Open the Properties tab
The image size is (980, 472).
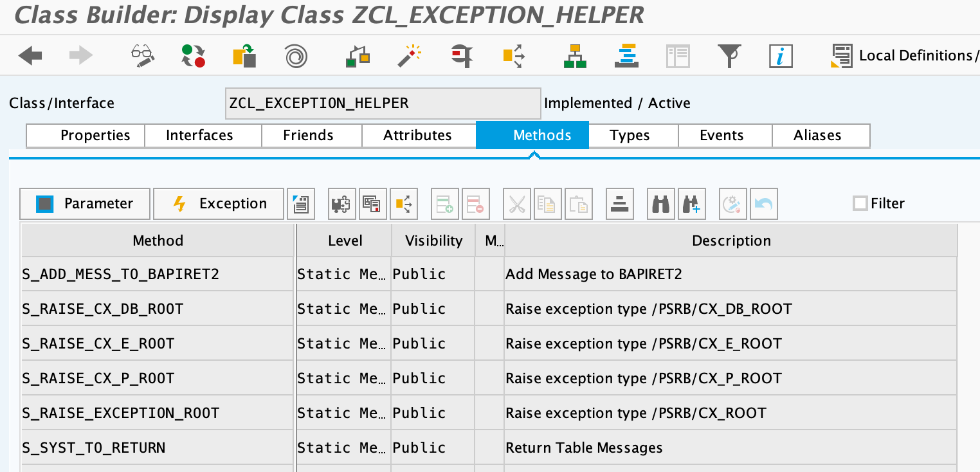[86, 136]
